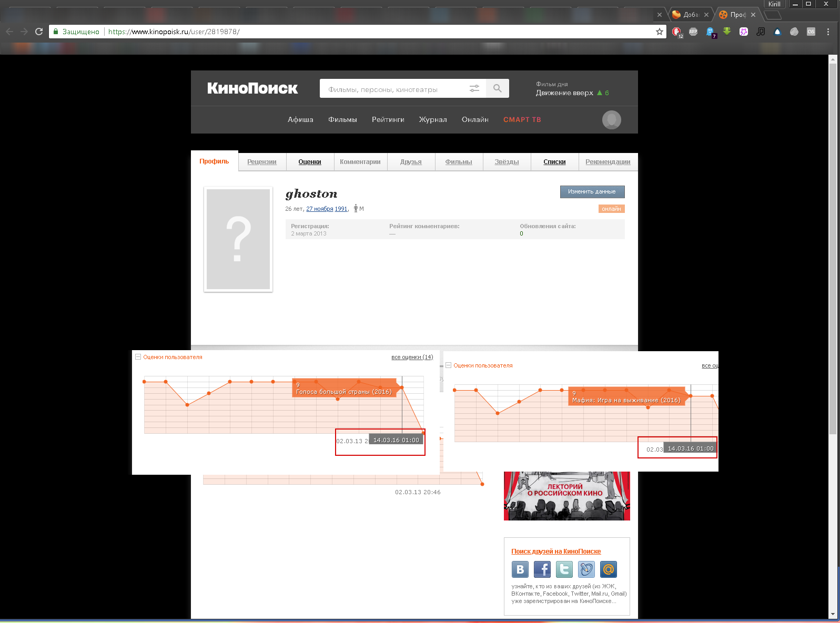Click the scrollbar down arrow
The height and width of the screenshot is (623, 840).
click(832, 614)
